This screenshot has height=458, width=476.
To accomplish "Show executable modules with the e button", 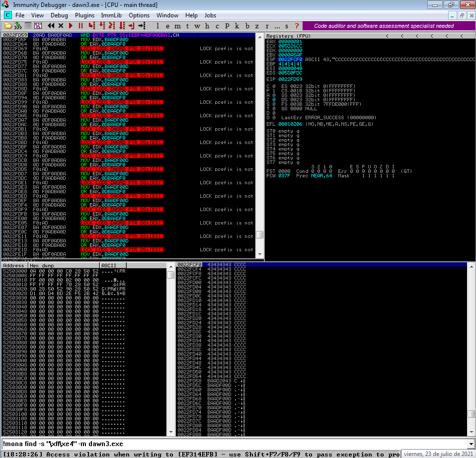I will [167, 26].
